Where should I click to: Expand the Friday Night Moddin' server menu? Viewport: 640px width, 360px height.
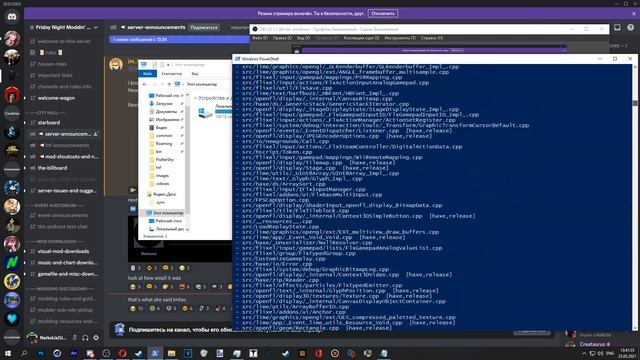click(x=96, y=27)
